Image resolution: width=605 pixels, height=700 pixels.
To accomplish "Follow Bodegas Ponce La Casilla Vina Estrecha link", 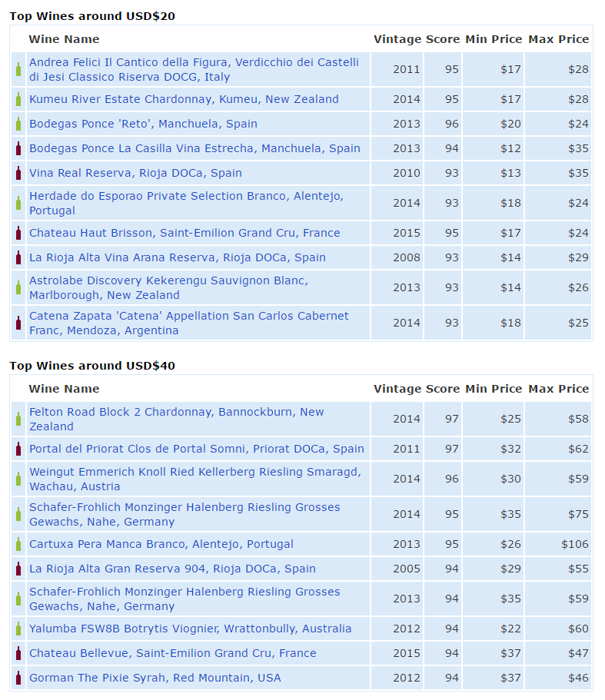I will (194, 148).
